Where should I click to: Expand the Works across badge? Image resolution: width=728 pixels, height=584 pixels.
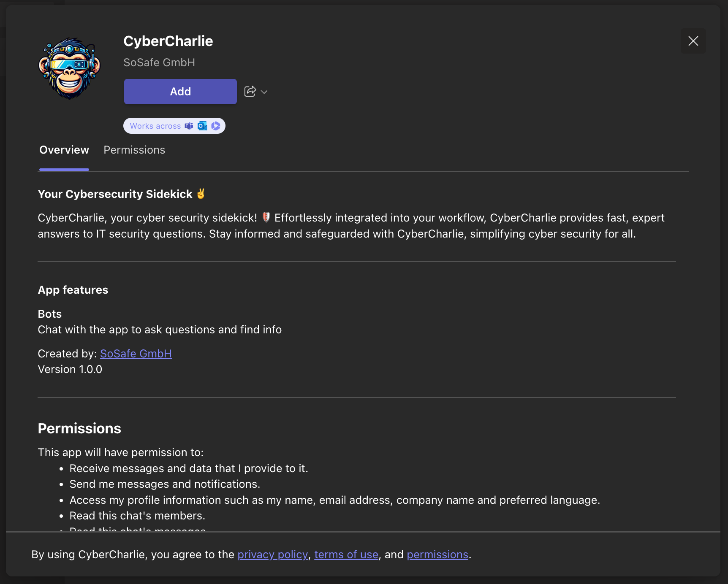[174, 126]
